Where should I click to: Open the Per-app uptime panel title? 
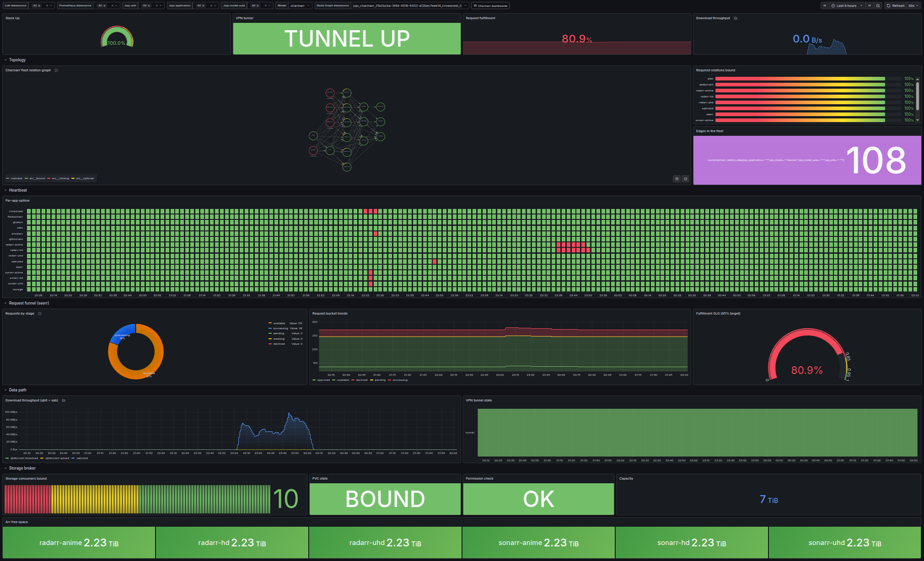17,201
